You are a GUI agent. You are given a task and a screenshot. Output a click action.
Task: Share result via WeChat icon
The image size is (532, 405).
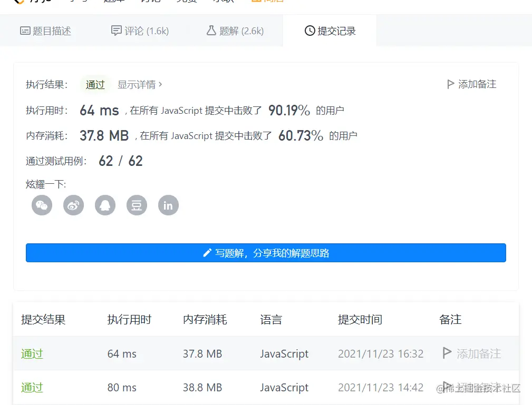[x=42, y=205]
